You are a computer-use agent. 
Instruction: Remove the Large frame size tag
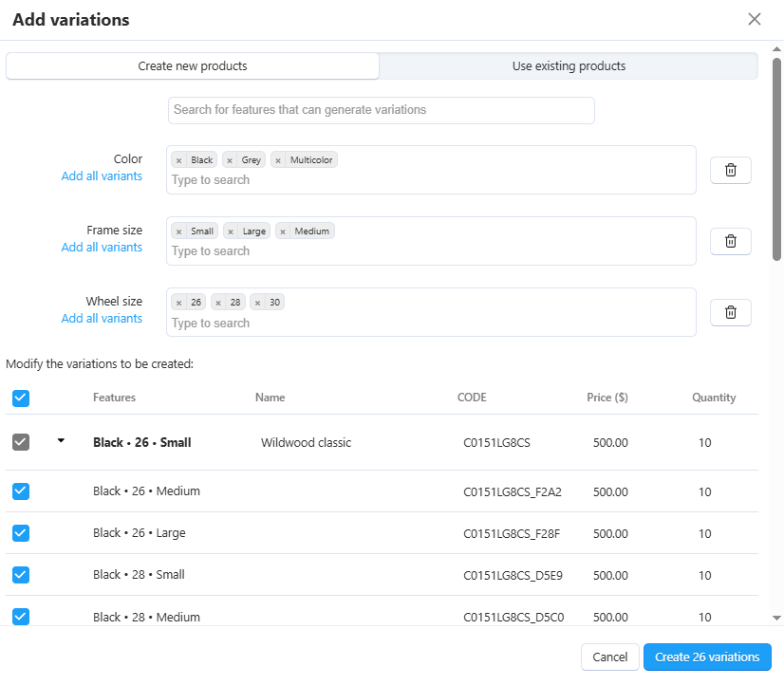[231, 231]
